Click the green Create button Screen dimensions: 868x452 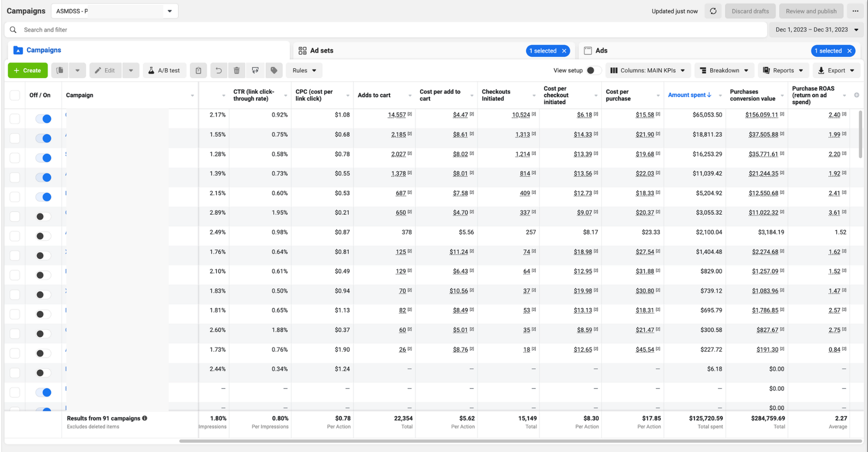click(28, 71)
